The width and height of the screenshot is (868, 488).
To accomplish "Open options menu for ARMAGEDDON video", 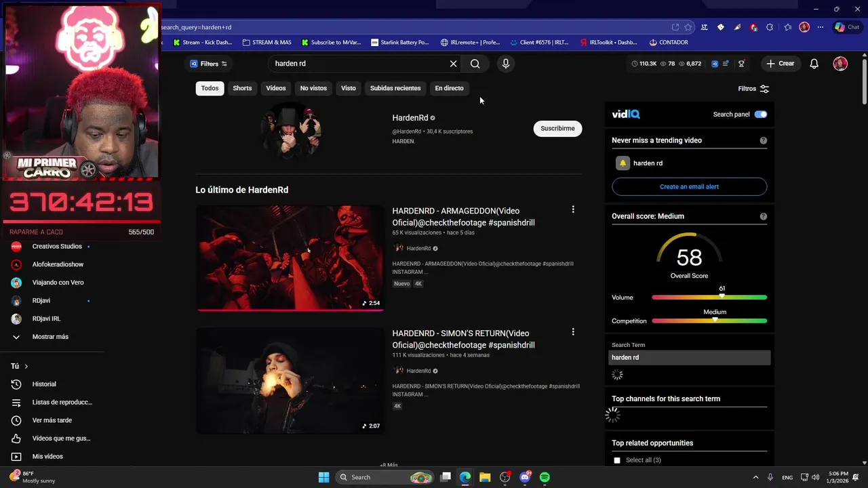I will point(573,210).
